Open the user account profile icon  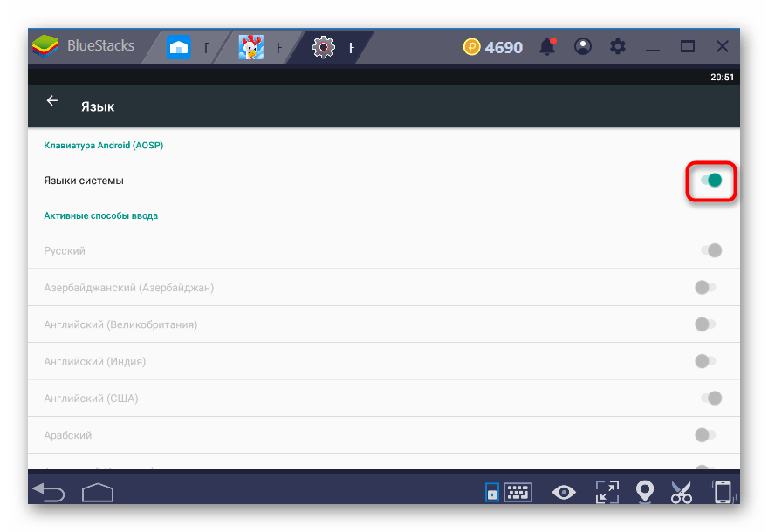(x=583, y=46)
